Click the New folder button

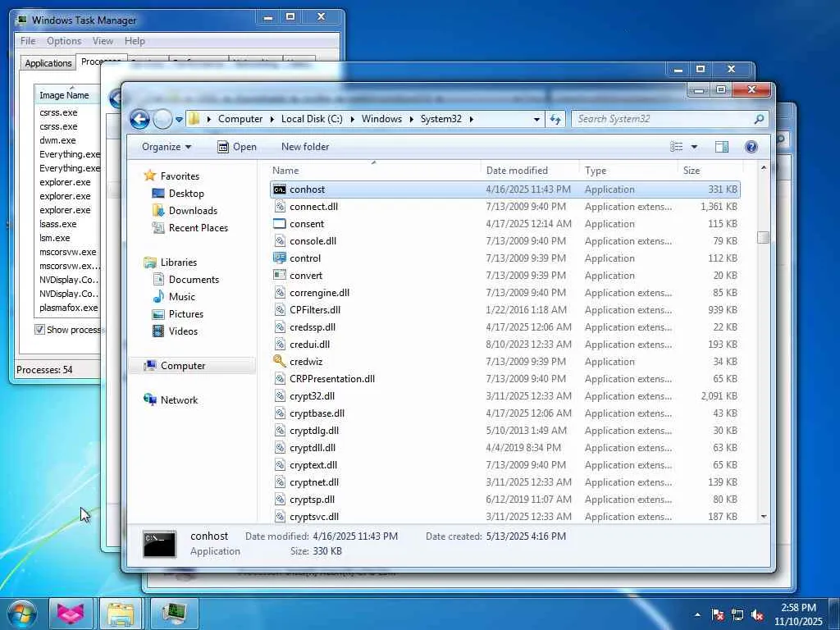(x=305, y=147)
